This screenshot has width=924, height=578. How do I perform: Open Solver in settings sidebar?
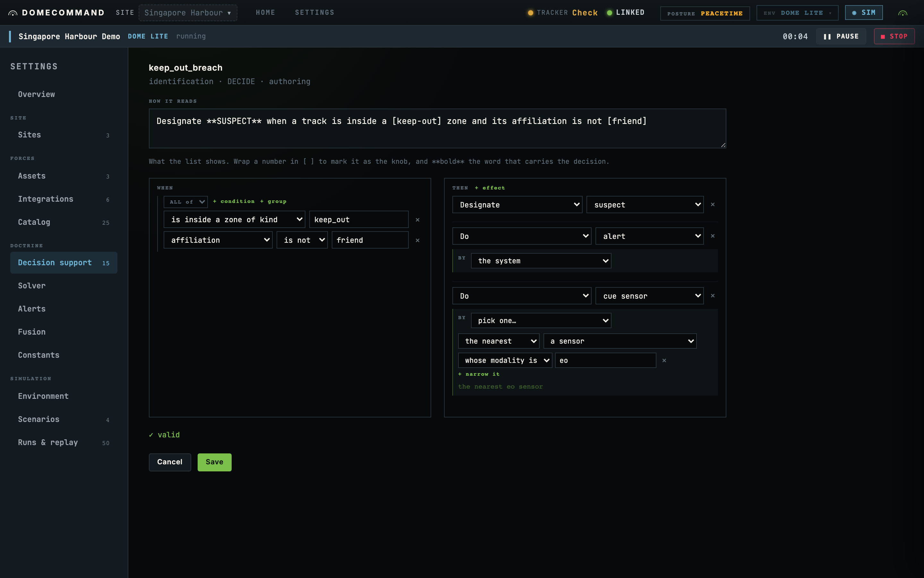pos(64,285)
